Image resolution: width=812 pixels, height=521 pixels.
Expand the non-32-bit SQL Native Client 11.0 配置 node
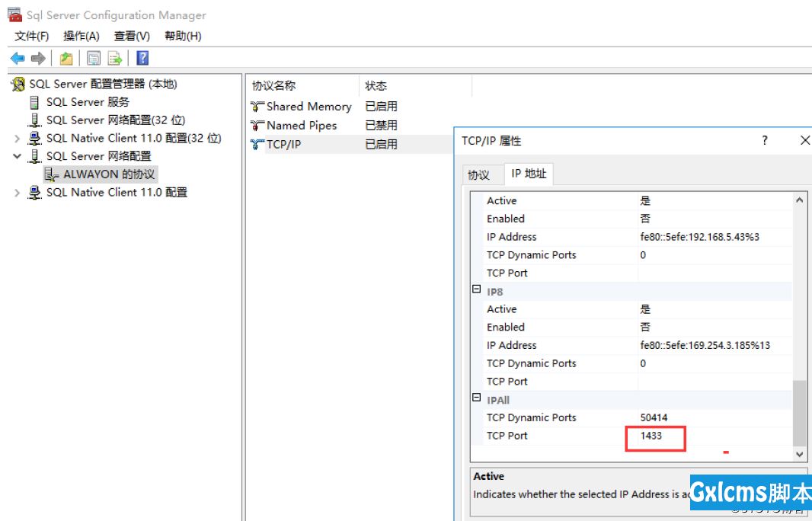tap(17, 193)
